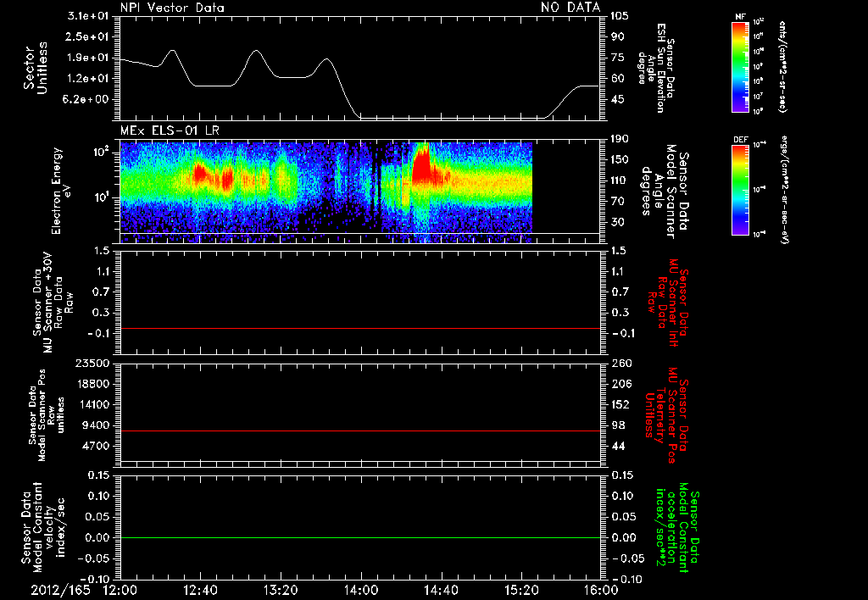The image size is (868, 600).
Task: Click the 16:00 time tick label
Action: click(x=601, y=590)
